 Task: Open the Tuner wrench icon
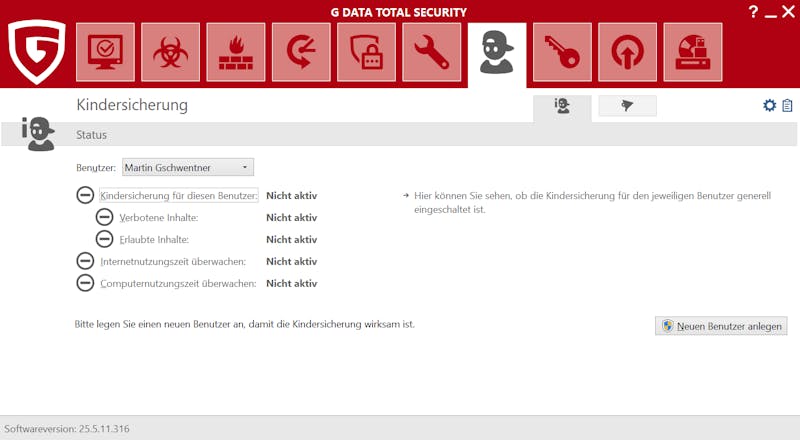tap(432, 52)
